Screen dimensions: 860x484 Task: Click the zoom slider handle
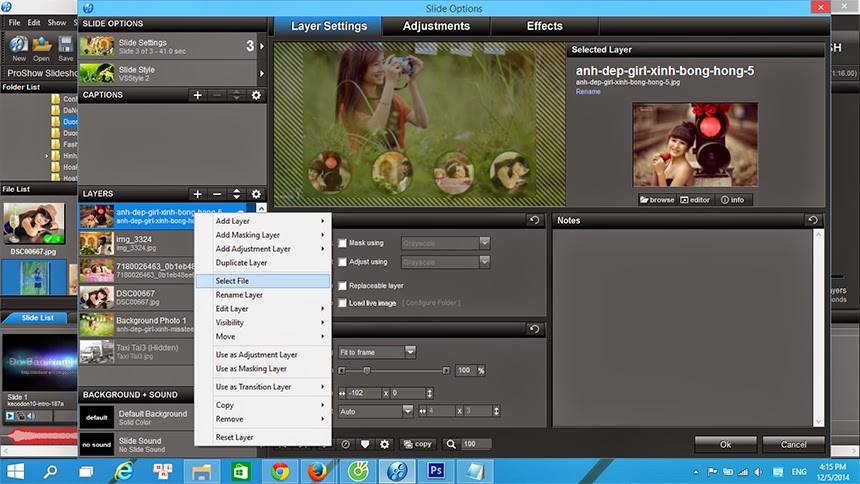(367, 370)
